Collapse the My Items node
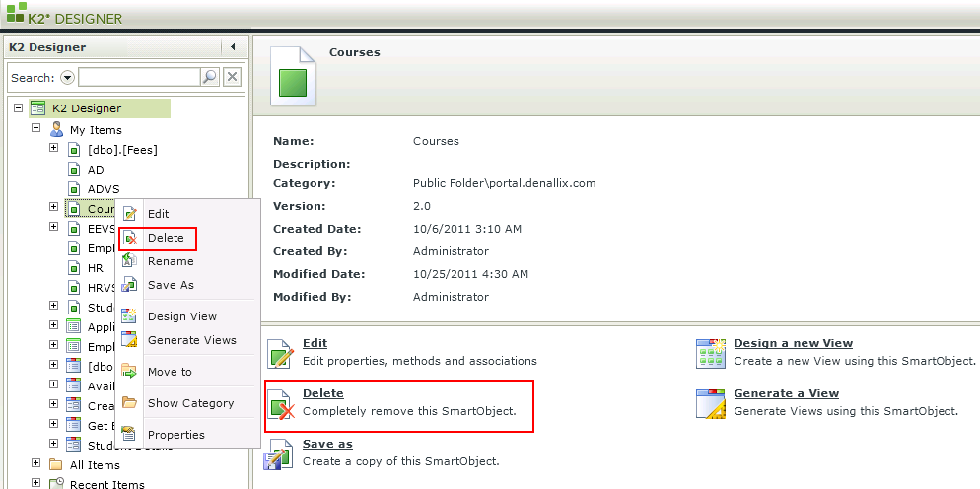Screen dimensions: 980x489 pos(35,127)
